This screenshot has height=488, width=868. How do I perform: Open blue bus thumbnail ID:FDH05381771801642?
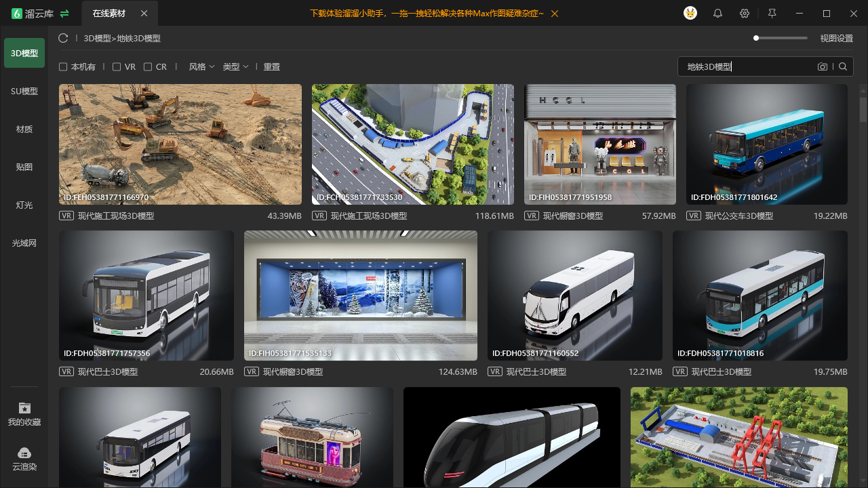pyautogui.click(x=767, y=144)
